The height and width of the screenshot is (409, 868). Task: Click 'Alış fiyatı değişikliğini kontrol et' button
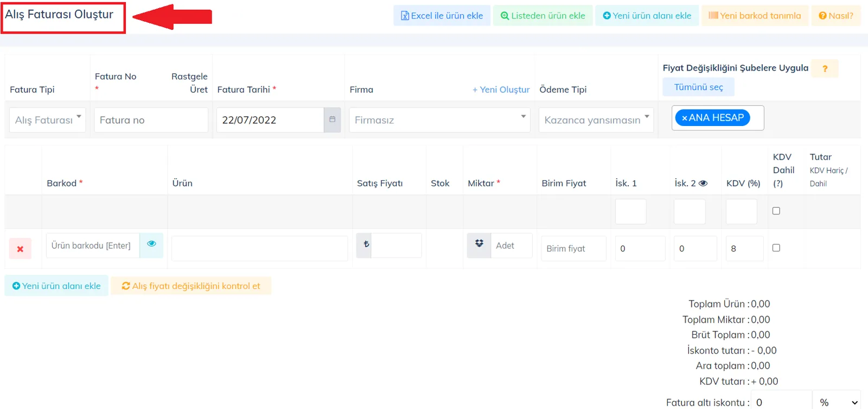point(191,286)
